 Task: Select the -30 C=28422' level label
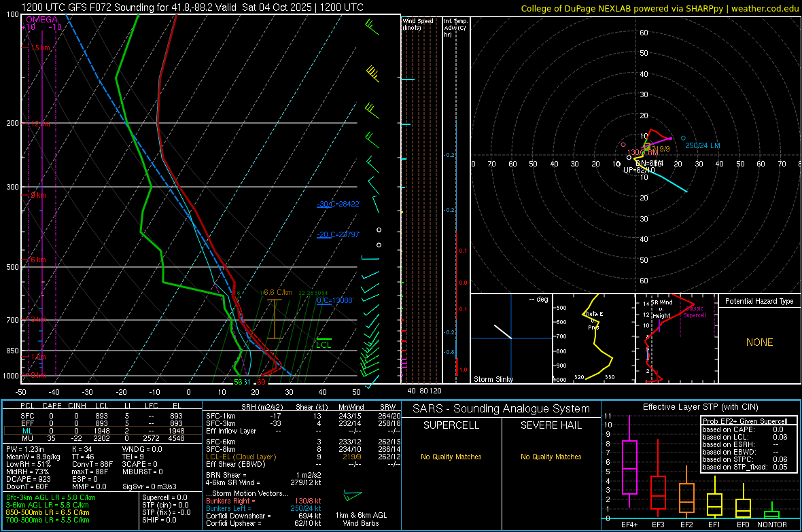[x=338, y=204]
